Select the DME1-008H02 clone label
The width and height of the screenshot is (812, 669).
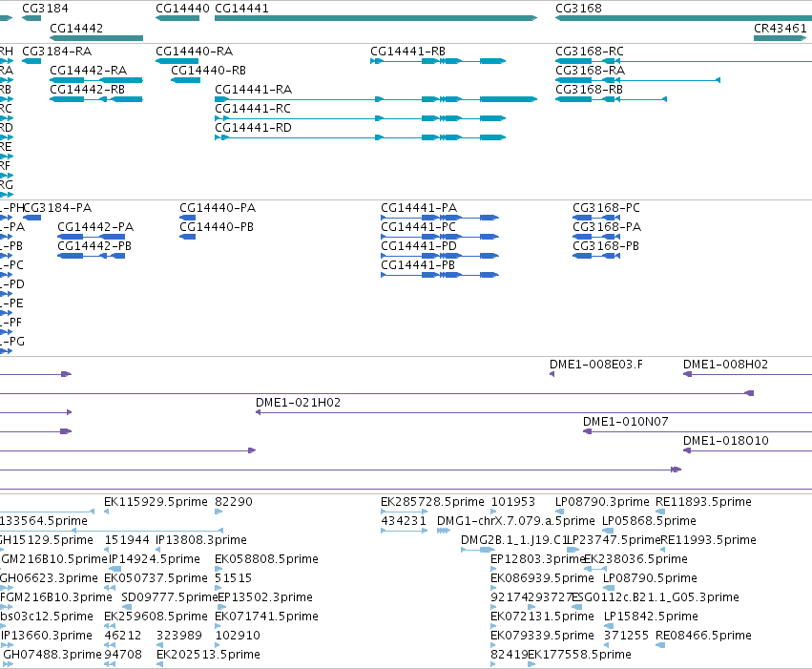point(725,364)
